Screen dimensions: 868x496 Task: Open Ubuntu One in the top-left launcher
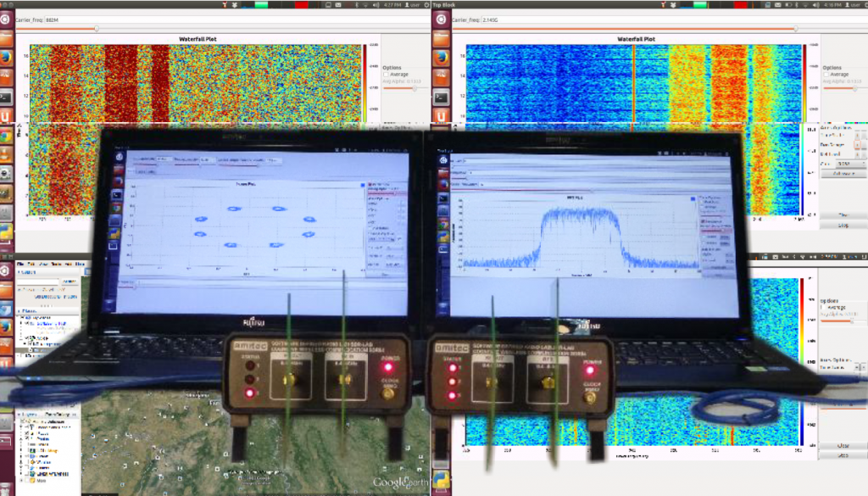[6, 115]
